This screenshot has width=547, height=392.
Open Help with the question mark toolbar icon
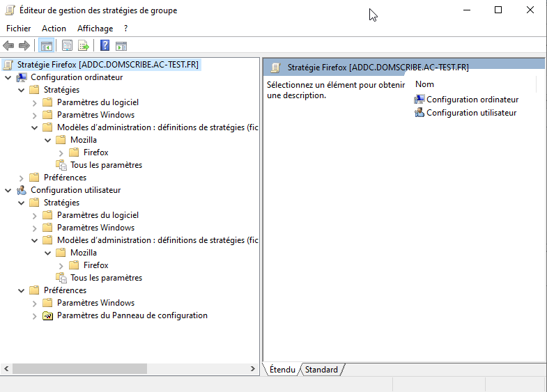pos(105,46)
